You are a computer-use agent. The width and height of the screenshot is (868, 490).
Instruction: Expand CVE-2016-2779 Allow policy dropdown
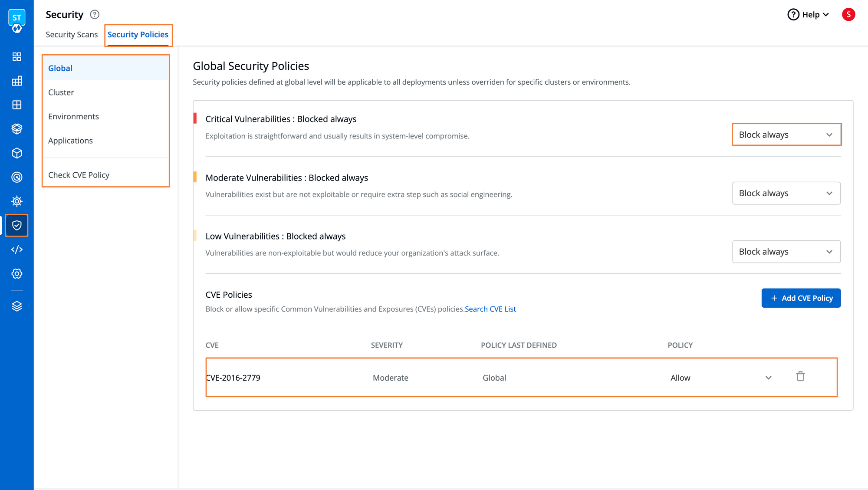[x=769, y=377]
